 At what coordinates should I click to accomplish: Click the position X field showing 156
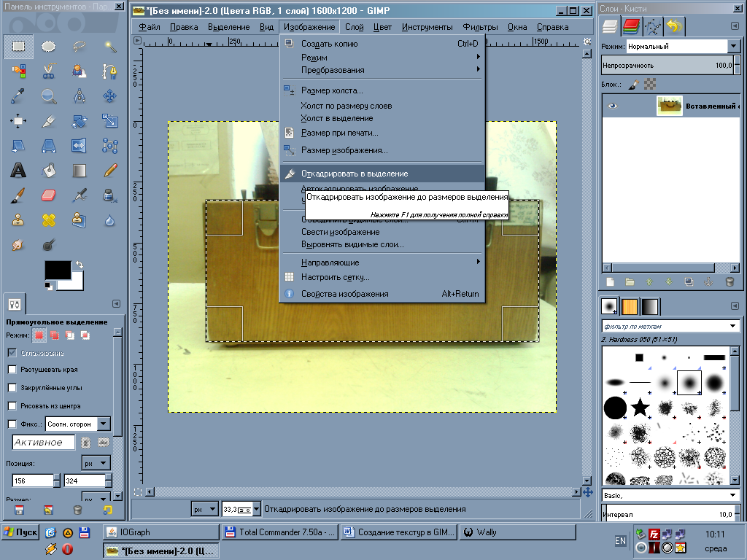pos(33,481)
